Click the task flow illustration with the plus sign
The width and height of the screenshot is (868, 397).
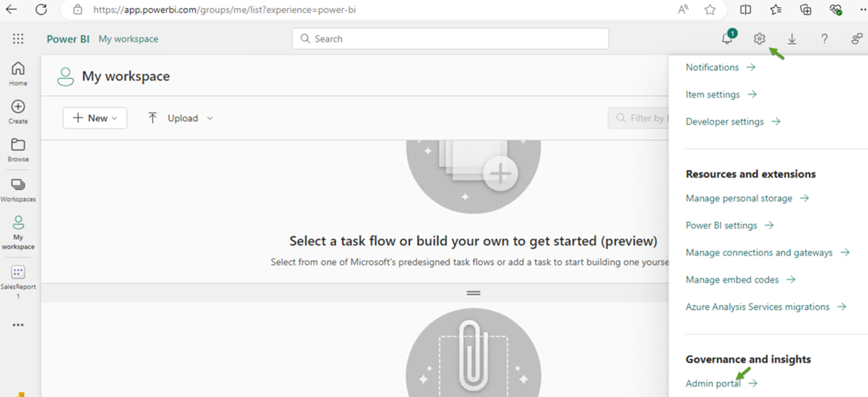pos(473,177)
